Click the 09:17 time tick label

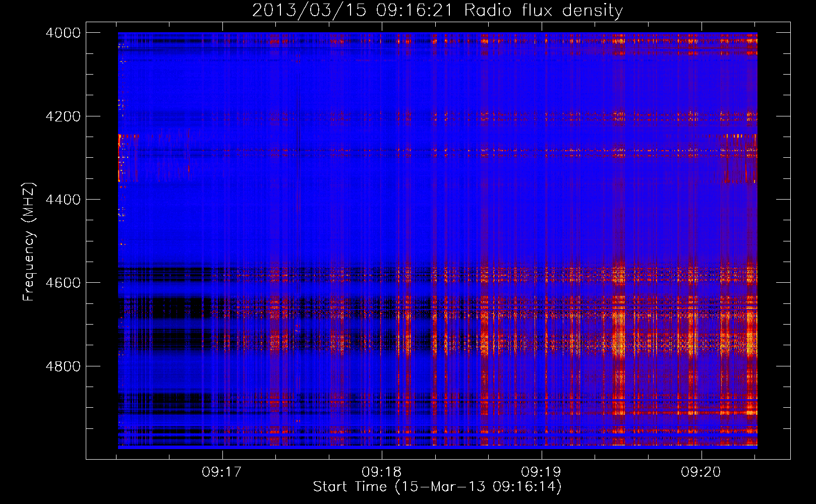click(x=222, y=472)
